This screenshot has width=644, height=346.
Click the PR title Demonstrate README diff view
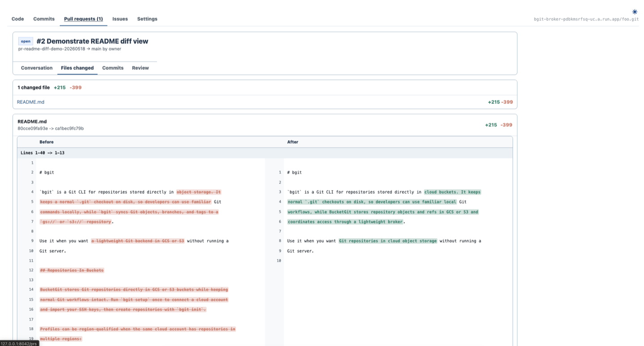92,41
